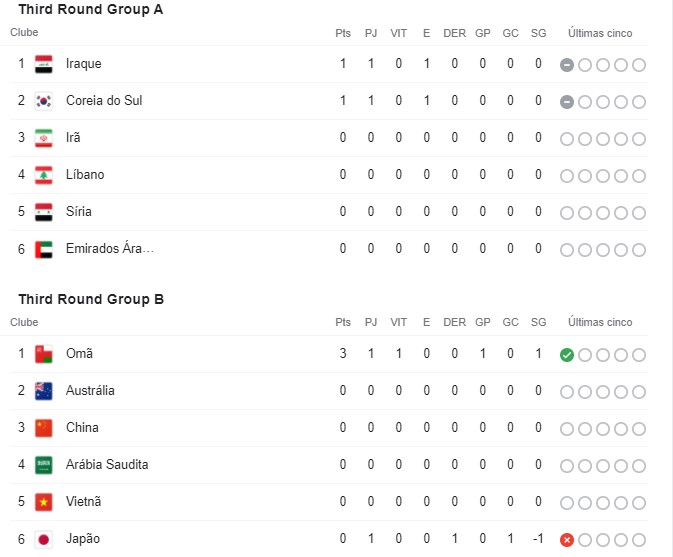This screenshot has width=673, height=557.
Task: Click Omã's green win result indicator
Action: (567, 355)
